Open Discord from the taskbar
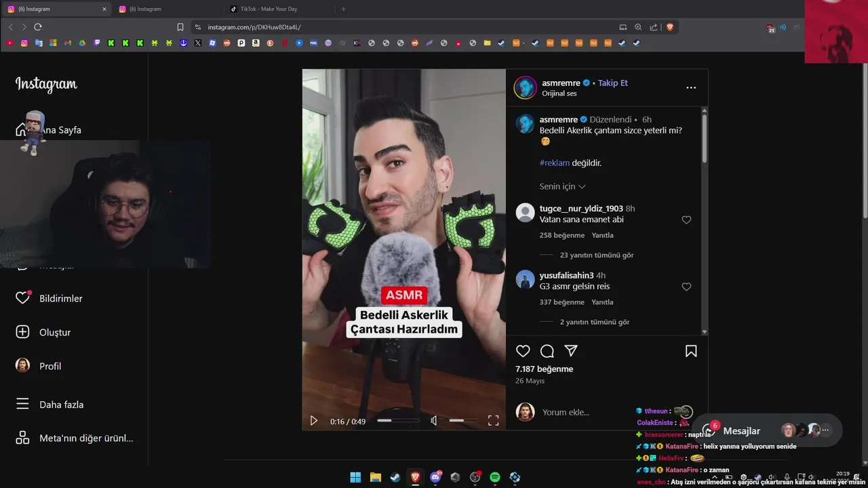Screen dimensions: 868x488 point(435,477)
